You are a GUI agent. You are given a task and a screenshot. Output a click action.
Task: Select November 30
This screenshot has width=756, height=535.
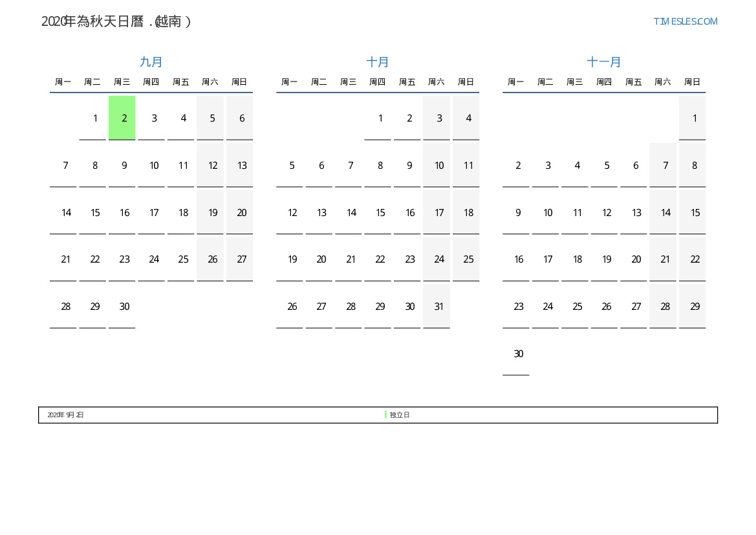(x=516, y=354)
